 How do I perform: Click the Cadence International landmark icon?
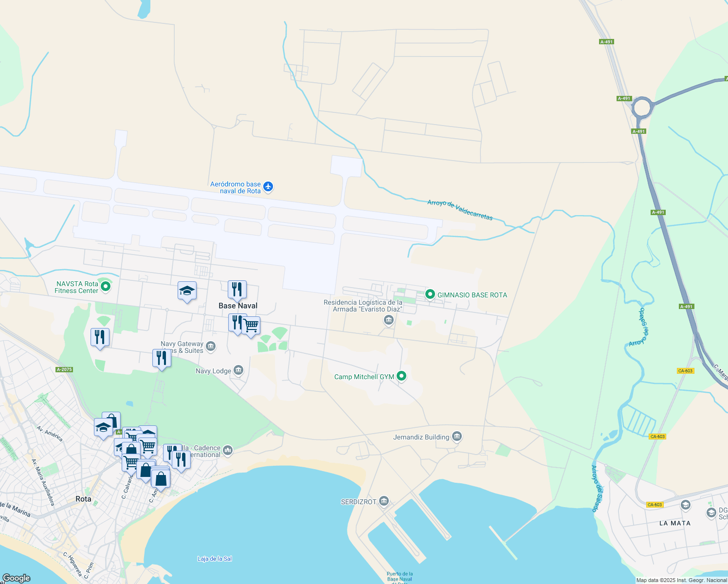tap(228, 451)
